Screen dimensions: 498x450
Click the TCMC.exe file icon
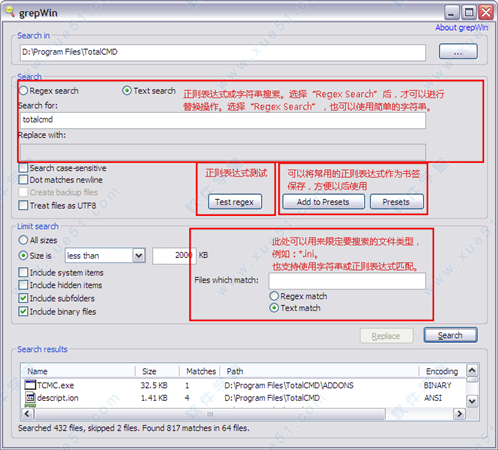coord(30,385)
